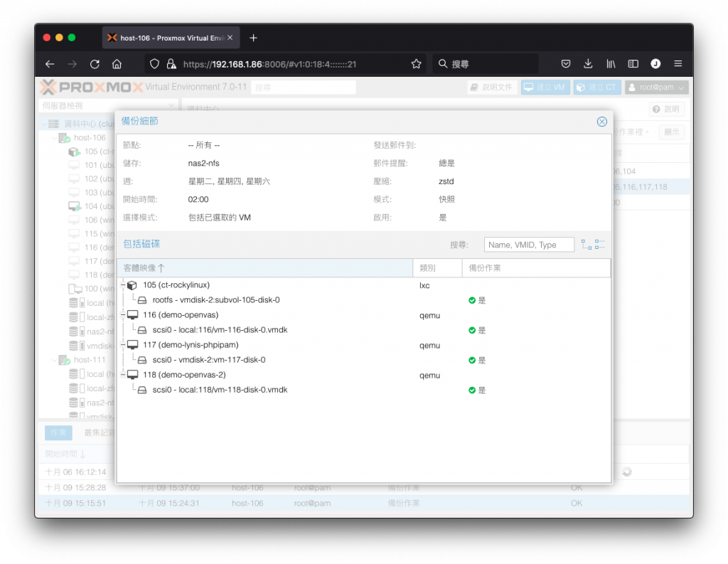Click the browser back arrow
The image size is (728, 564).
[50, 64]
